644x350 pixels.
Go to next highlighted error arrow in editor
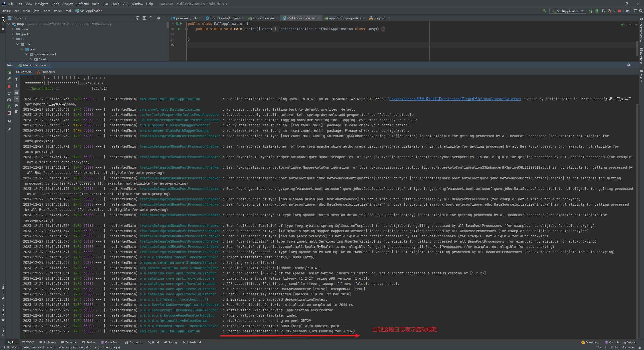pyautogui.click(x=636, y=25)
